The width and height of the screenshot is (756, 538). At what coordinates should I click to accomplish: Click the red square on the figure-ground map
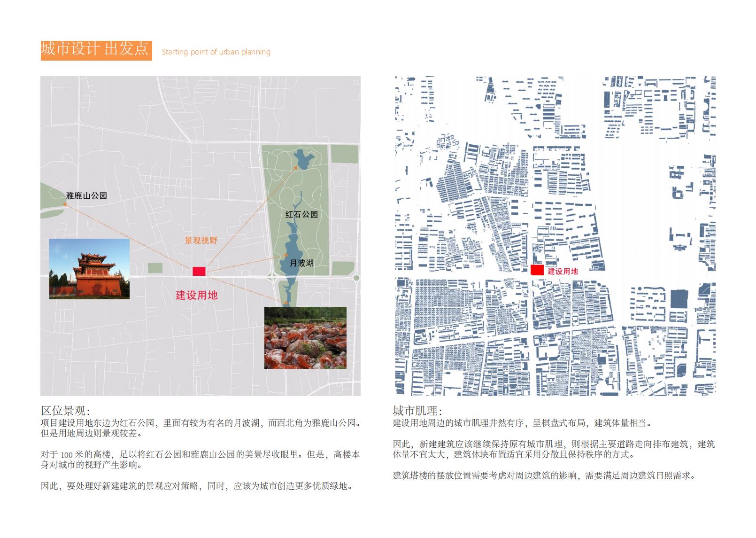click(537, 270)
